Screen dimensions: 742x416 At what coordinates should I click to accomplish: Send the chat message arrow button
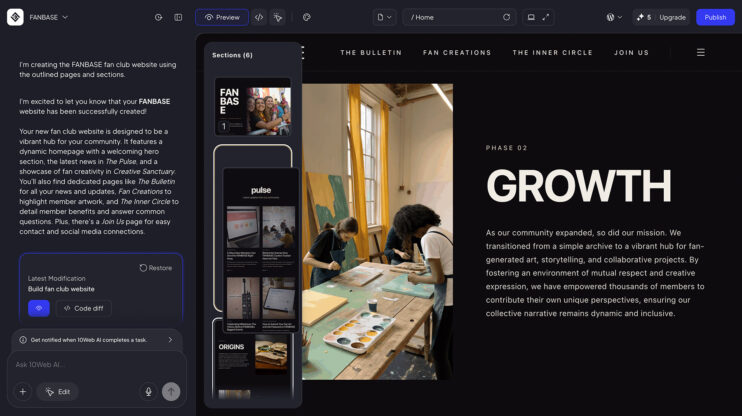(171, 391)
